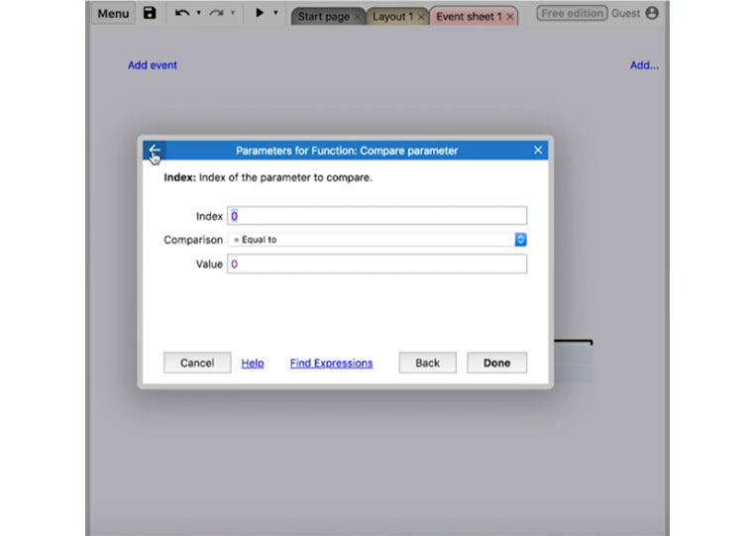Close the Layout 1 tab
The width and height of the screenshot is (756, 536).
pyautogui.click(x=421, y=17)
